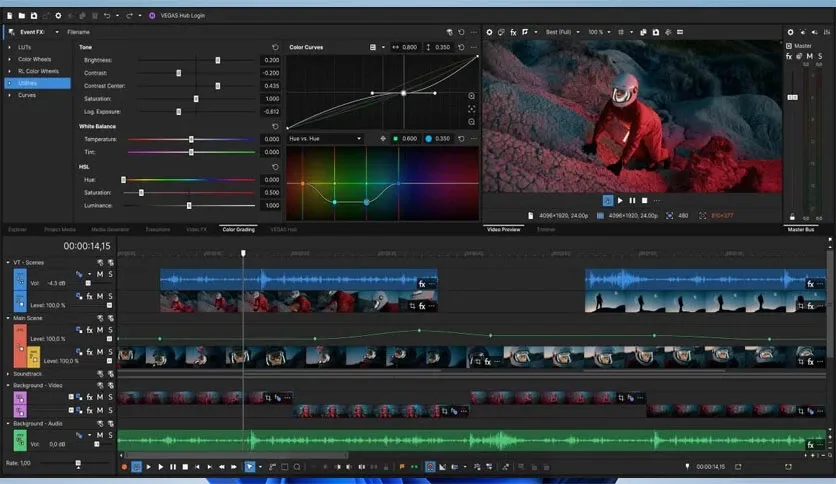Click the Redo arrow icon
836x484 pixels.
pyautogui.click(x=128, y=15)
